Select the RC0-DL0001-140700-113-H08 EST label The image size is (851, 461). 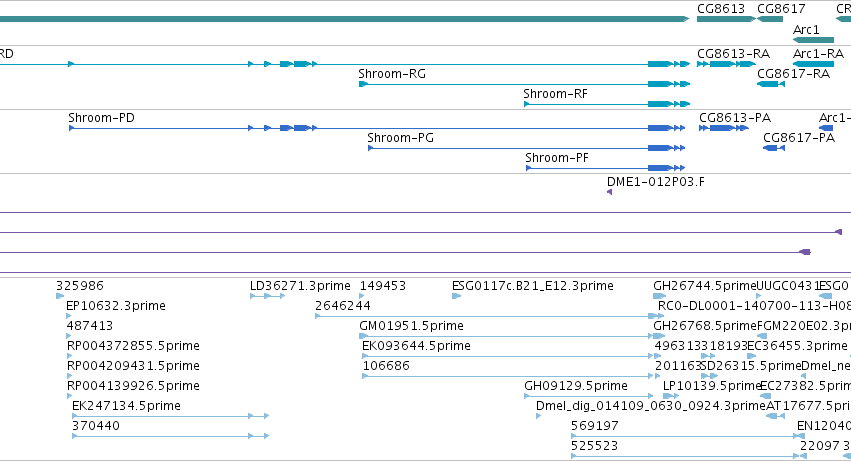(754, 306)
